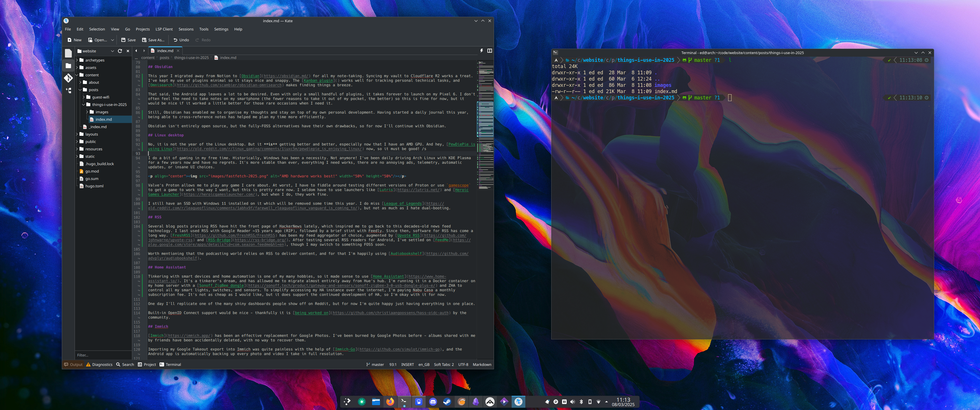The height and width of the screenshot is (410, 980).
Task: Toggle the Project panel at the bottom
Action: tap(147, 364)
